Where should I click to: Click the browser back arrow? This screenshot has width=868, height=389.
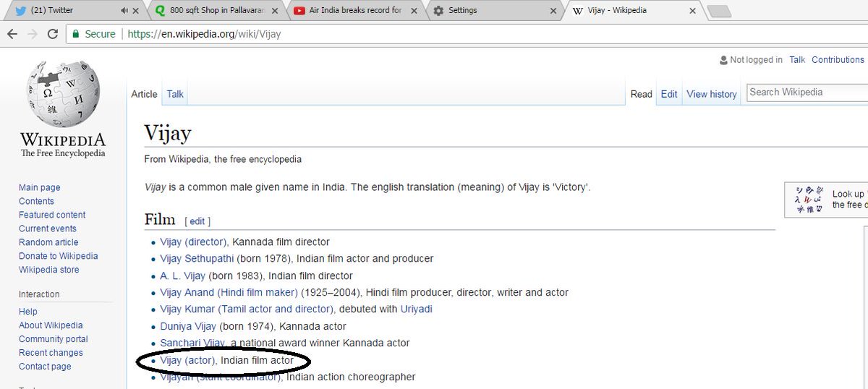click(12, 34)
